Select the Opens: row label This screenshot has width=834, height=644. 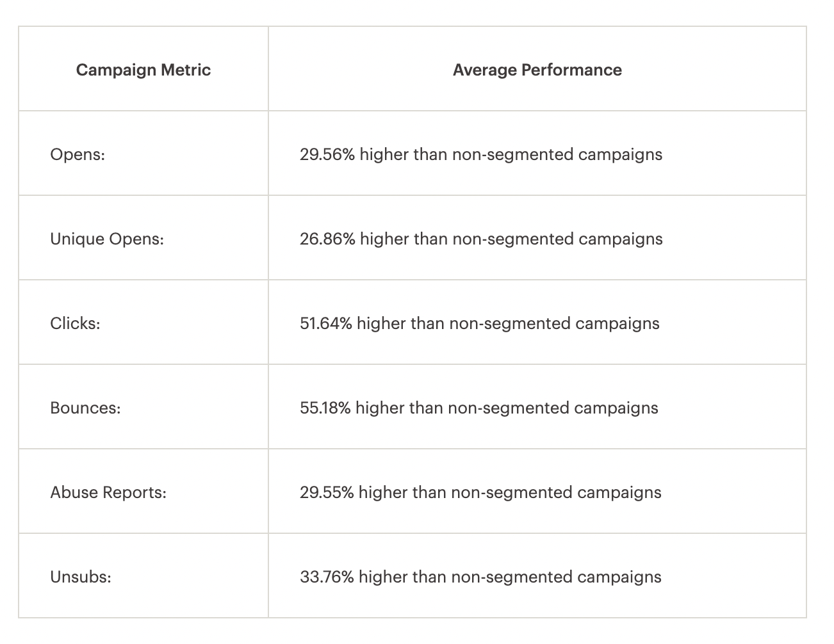[78, 154]
